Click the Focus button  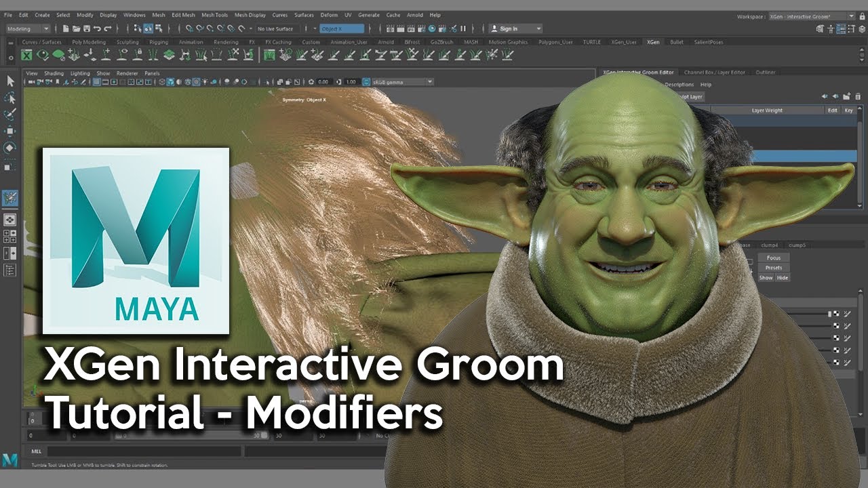[x=774, y=258]
